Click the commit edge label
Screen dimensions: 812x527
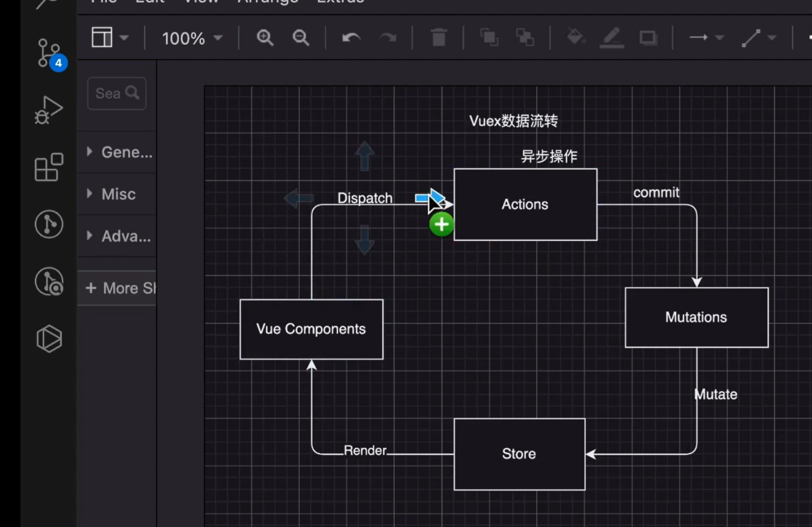point(656,193)
